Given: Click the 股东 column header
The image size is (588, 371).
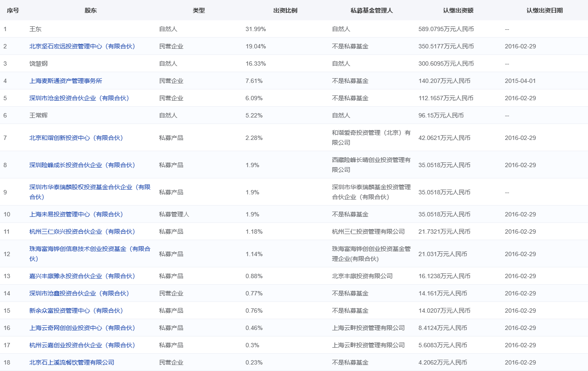Looking at the screenshot, I should coord(91,10).
